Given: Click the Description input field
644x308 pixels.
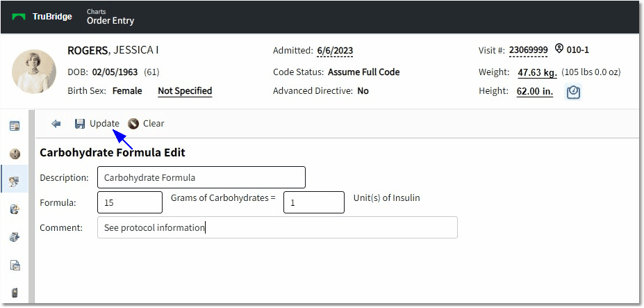Looking at the screenshot, I should [201, 177].
